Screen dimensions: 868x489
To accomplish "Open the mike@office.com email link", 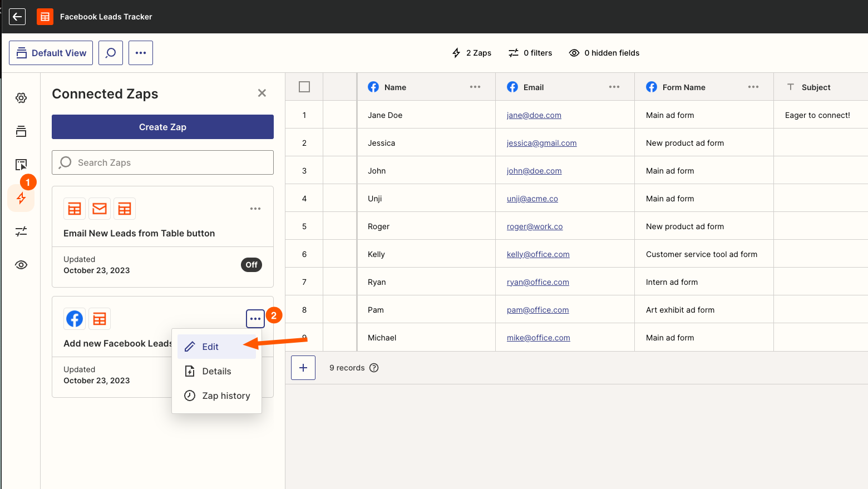I will [539, 338].
